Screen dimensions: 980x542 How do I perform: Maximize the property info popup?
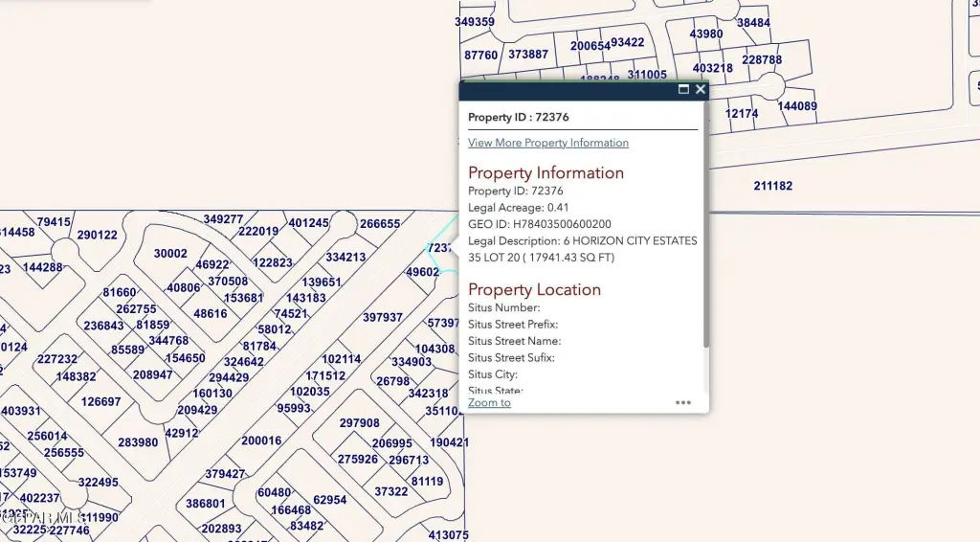coord(683,89)
